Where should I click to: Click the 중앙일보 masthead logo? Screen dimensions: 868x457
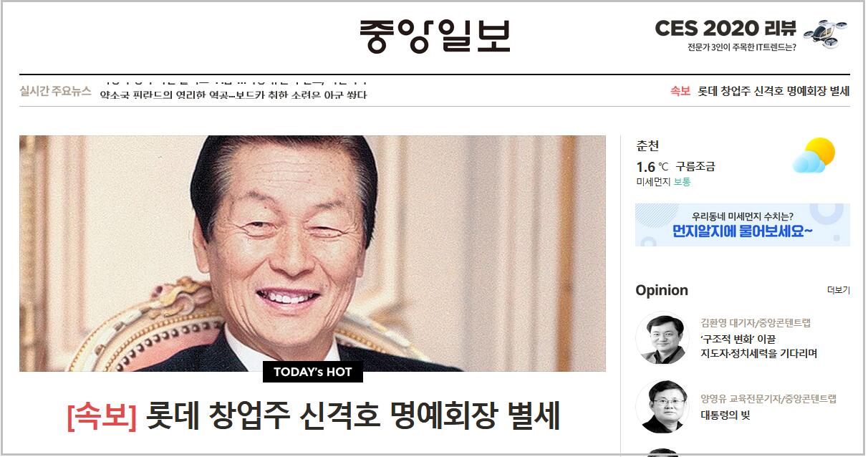tap(435, 36)
